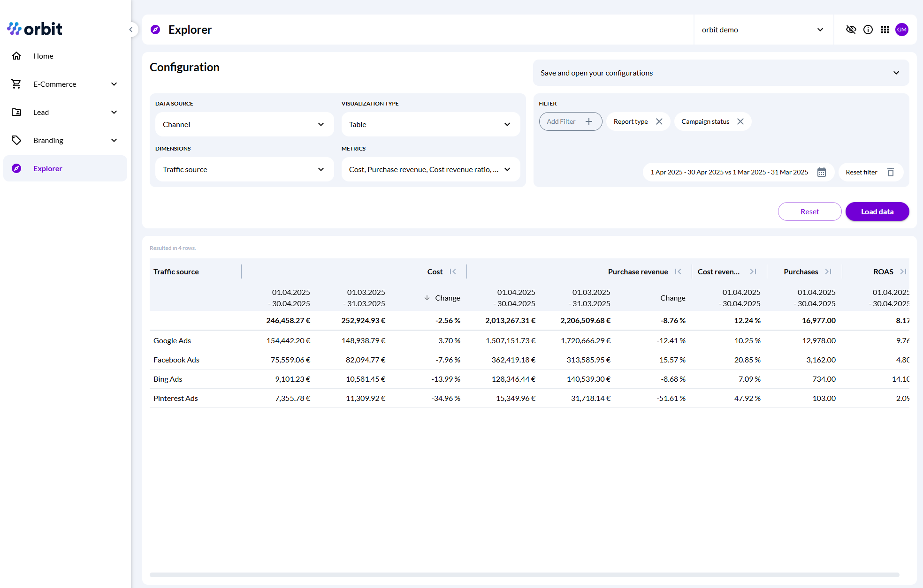The width and height of the screenshot is (923, 588).
Task: Open the Visualization type Table dropdown
Action: click(430, 124)
